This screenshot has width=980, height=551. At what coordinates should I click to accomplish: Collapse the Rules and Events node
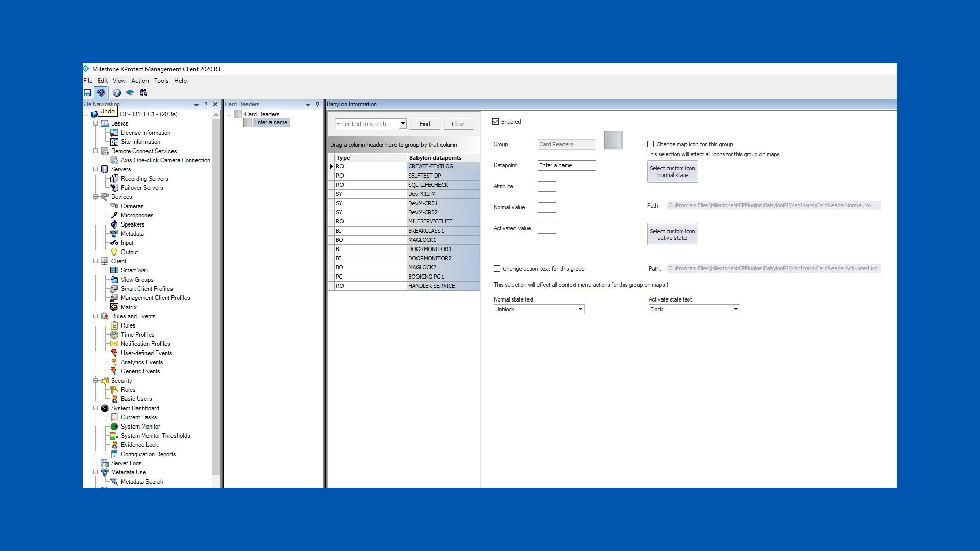tap(95, 316)
